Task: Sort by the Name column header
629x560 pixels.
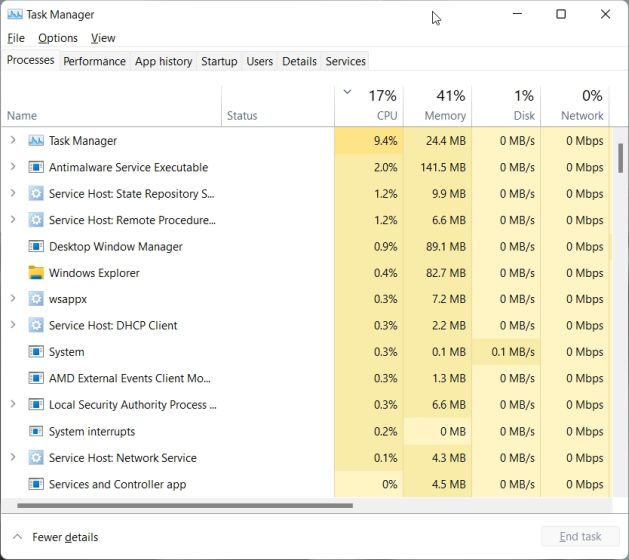Action: coord(111,106)
